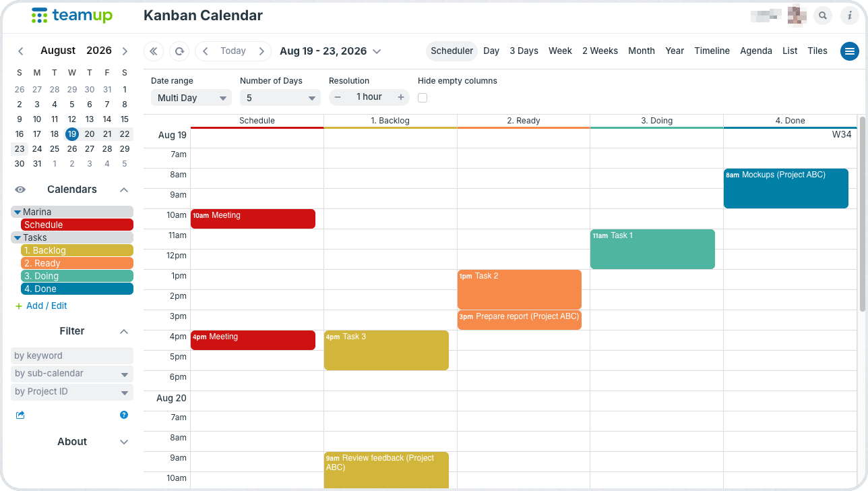Image resolution: width=868 pixels, height=491 pixels.
Task: Click the share calendar icon in sidebar
Action: [20, 415]
